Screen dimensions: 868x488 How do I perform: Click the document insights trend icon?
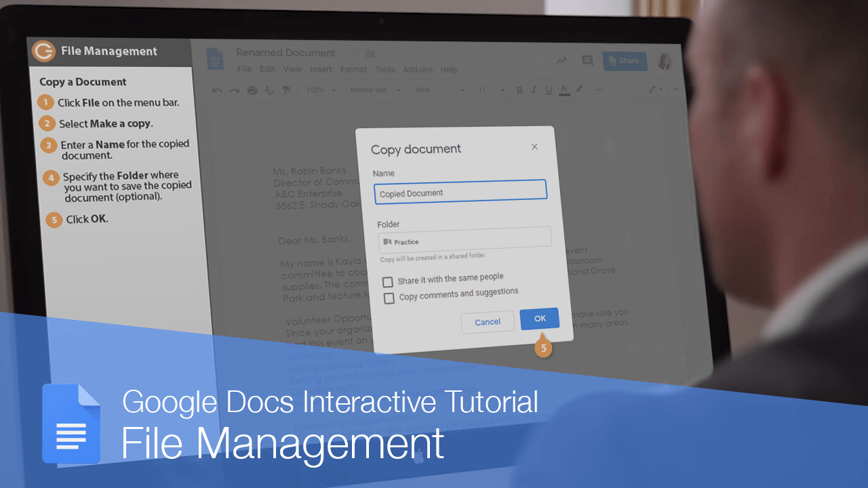(561, 60)
